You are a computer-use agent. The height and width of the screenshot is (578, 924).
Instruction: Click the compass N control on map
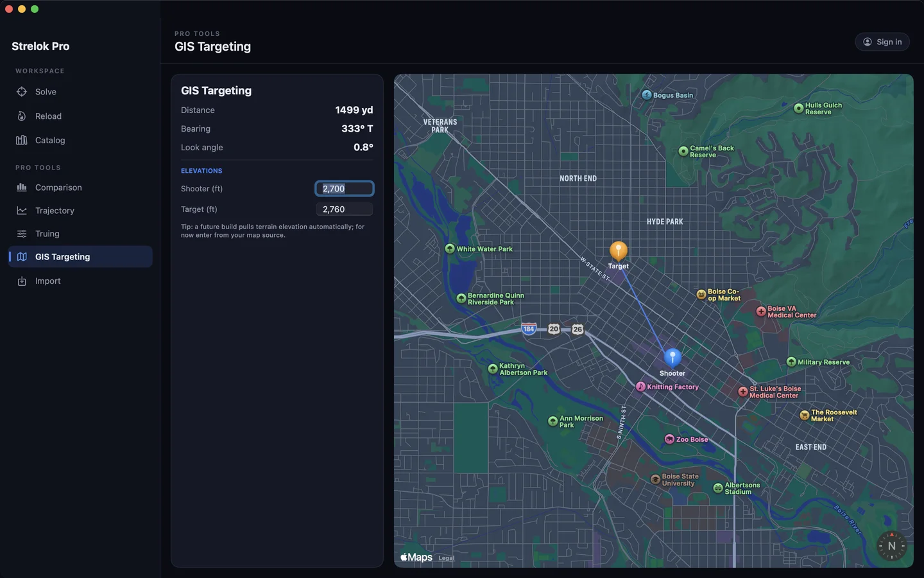(891, 547)
